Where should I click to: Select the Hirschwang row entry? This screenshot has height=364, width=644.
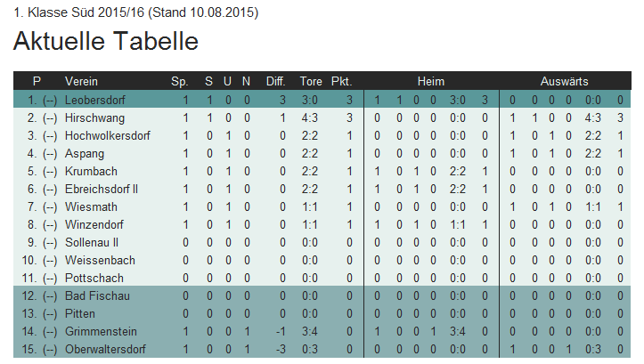(x=95, y=118)
